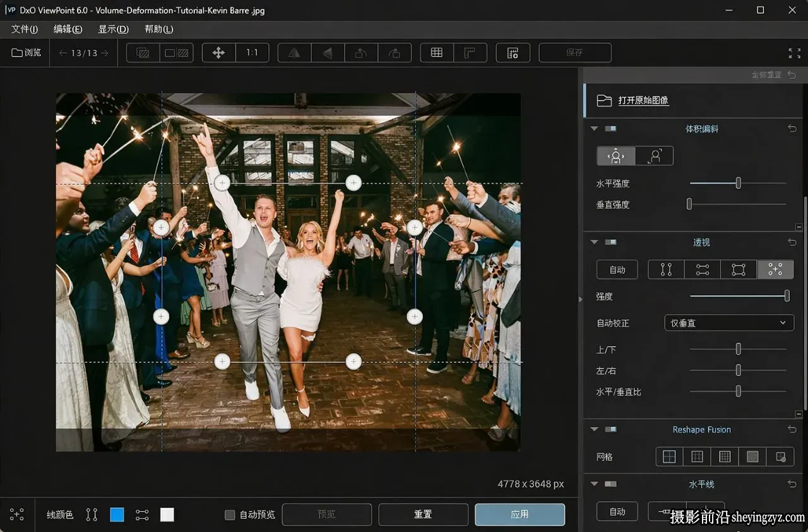Open the 显示 menu

pos(113,29)
